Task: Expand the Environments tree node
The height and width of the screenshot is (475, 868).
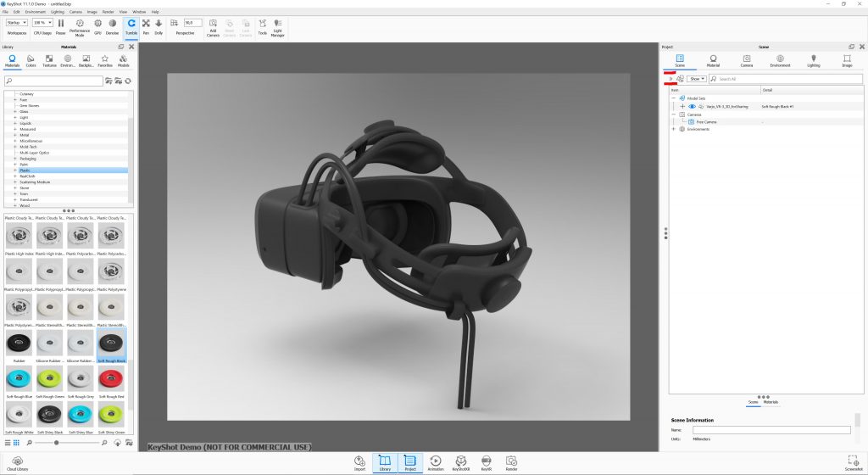Action: pyautogui.click(x=673, y=129)
